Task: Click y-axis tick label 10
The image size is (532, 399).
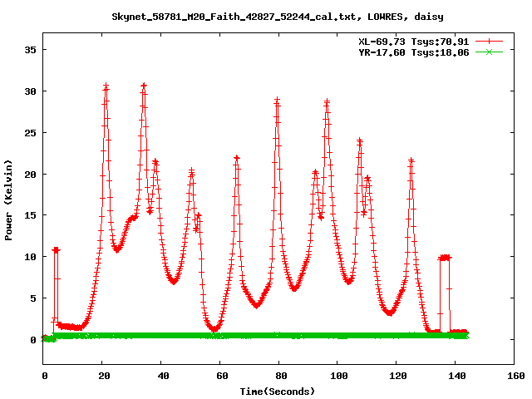Action: [x=30, y=257]
